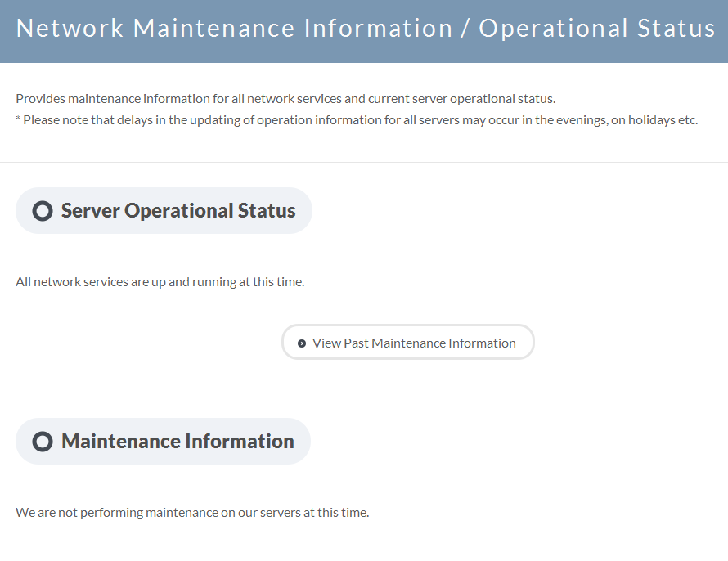Click the 'Please note that delays' notice line
728x561 pixels.
point(357,120)
